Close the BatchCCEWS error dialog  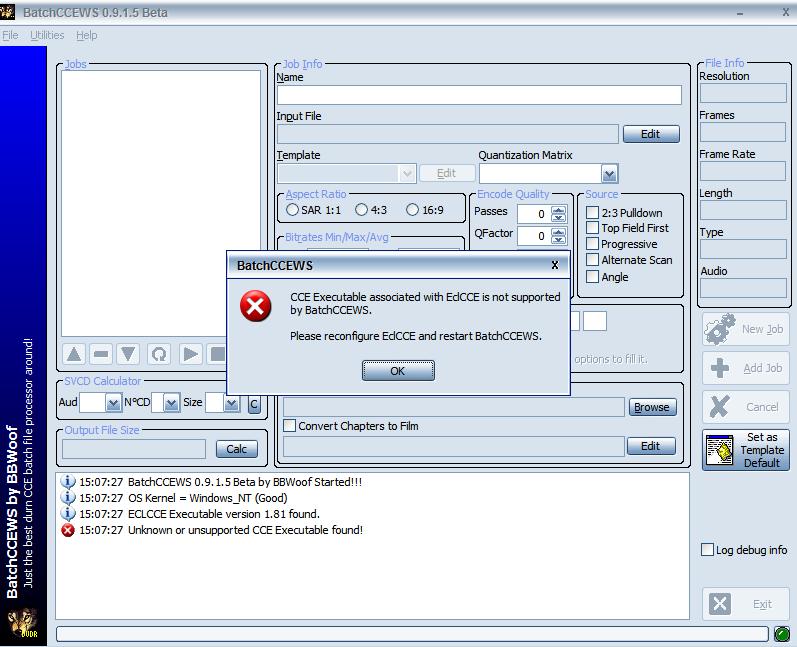pyautogui.click(x=555, y=265)
